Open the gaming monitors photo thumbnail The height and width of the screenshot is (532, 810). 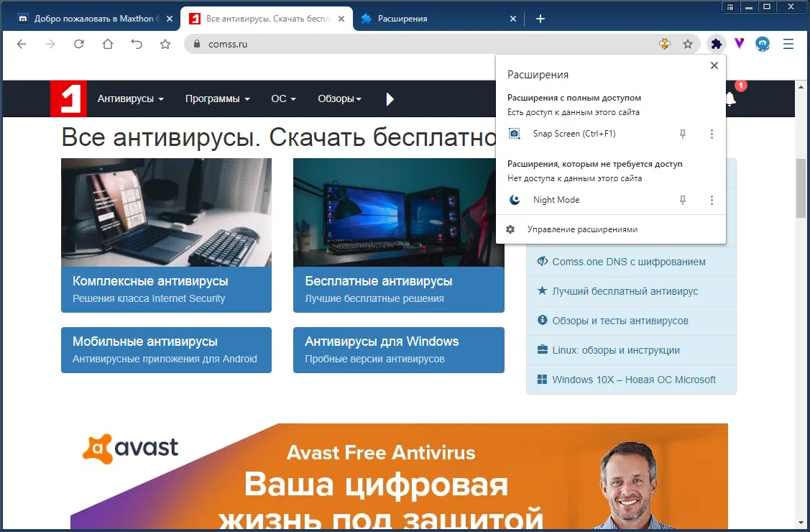pos(398,212)
